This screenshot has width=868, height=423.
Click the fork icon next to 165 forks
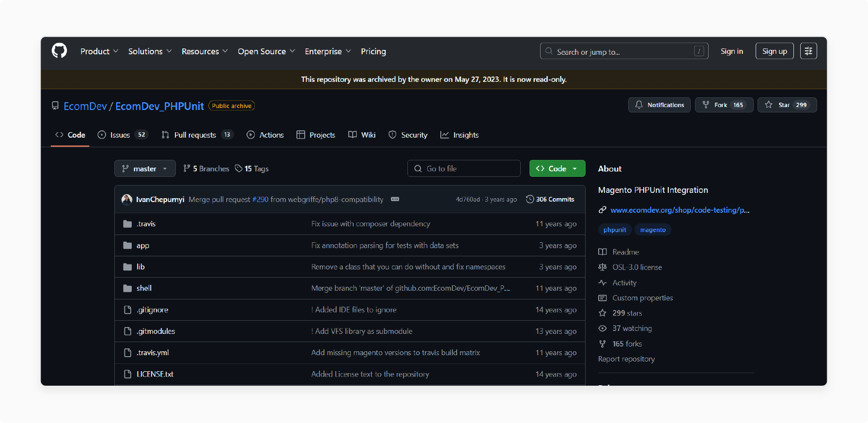[603, 344]
